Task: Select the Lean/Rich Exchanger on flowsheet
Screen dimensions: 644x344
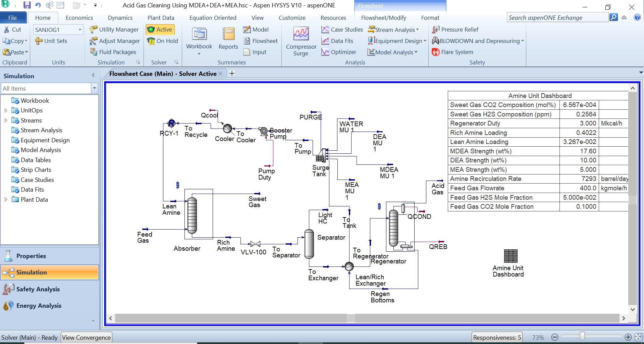Action: (349, 266)
